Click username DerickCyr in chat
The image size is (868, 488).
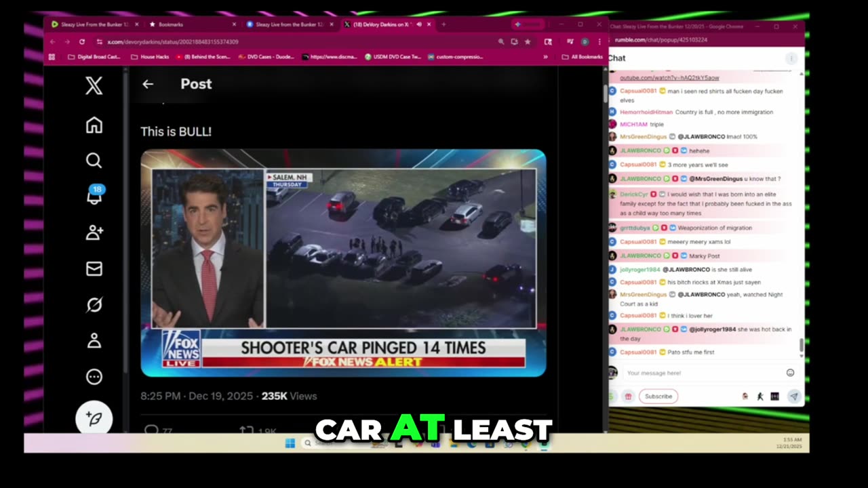[x=634, y=195]
